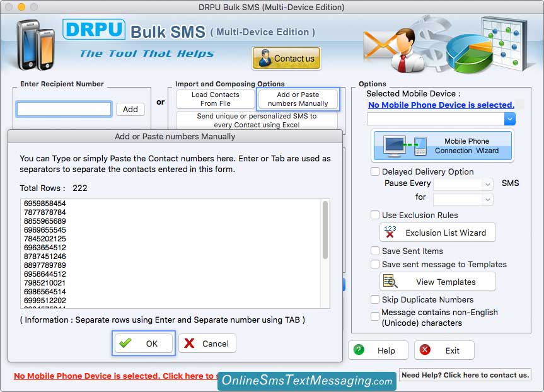Image resolution: width=544 pixels, height=392 pixels.
Task: Click the green question mark Help icon
Action: click(x=359, y=350)
